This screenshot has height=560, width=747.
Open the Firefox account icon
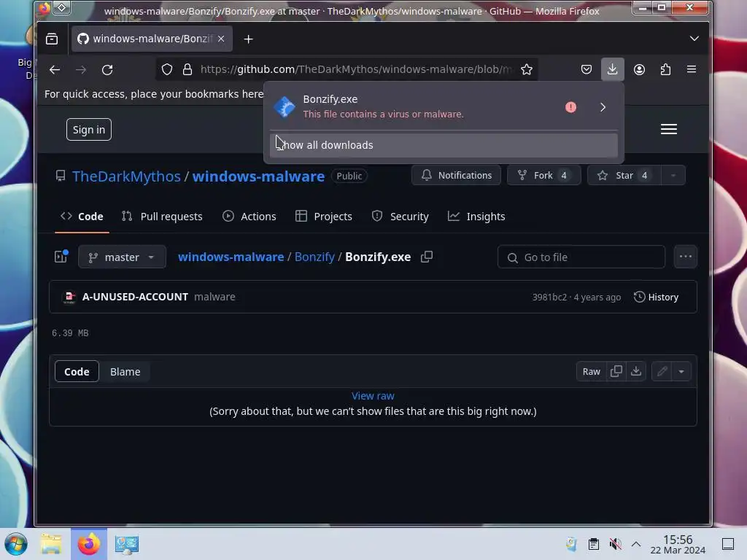639,69
